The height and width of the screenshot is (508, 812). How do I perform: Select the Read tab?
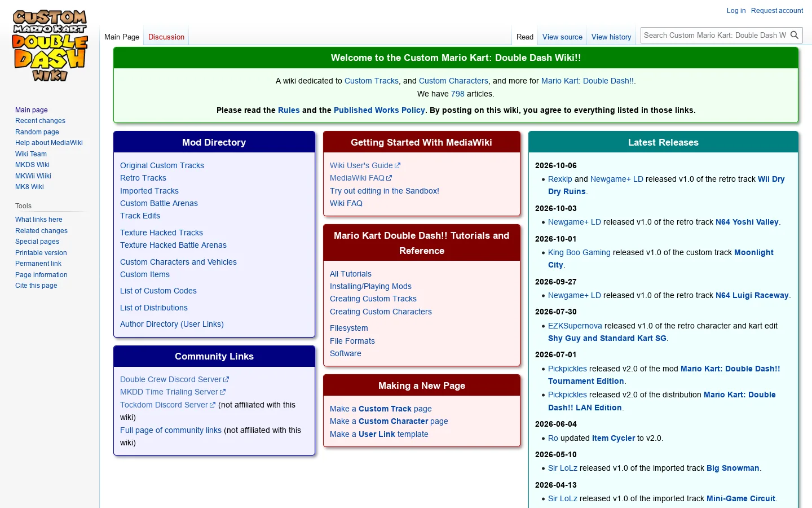click(x=524, y=37)
